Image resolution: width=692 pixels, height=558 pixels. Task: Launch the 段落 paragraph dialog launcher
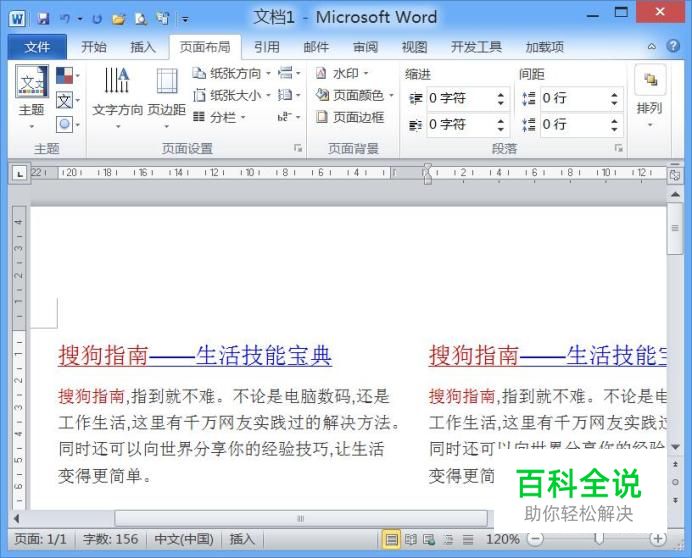click(x=619, y=148)
